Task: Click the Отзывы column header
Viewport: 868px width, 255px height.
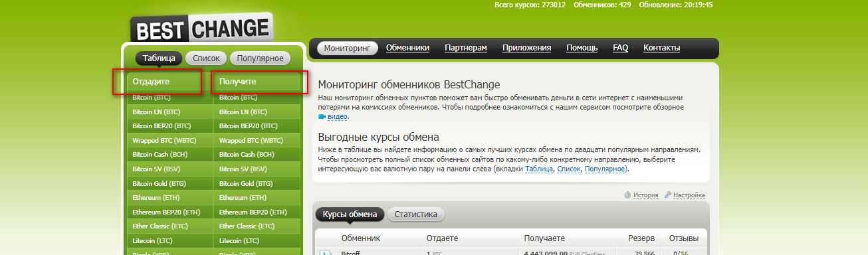Action: click(x=684, y=238)
